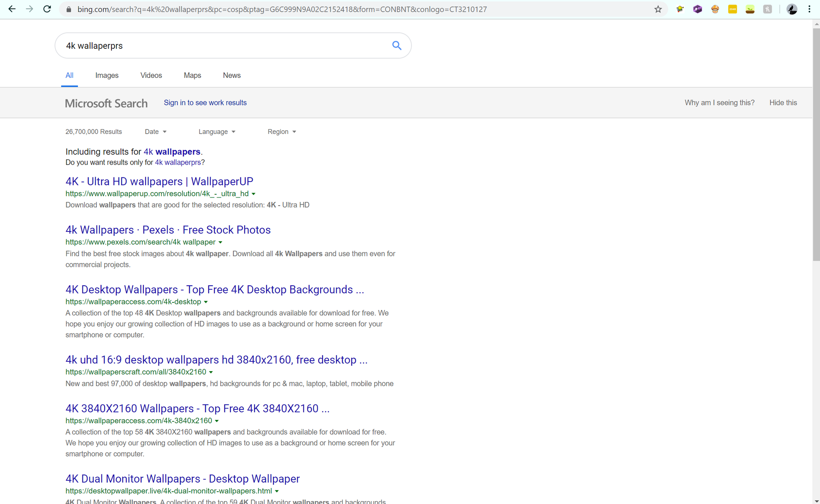Screen dimensions: 820x504
Task: Go back to the previous page
Action: 12,9
